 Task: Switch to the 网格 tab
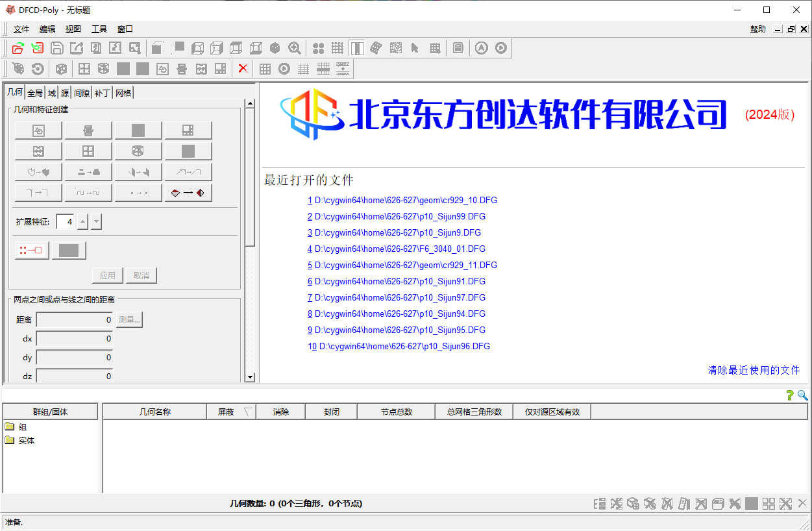(x=123, y=93)
